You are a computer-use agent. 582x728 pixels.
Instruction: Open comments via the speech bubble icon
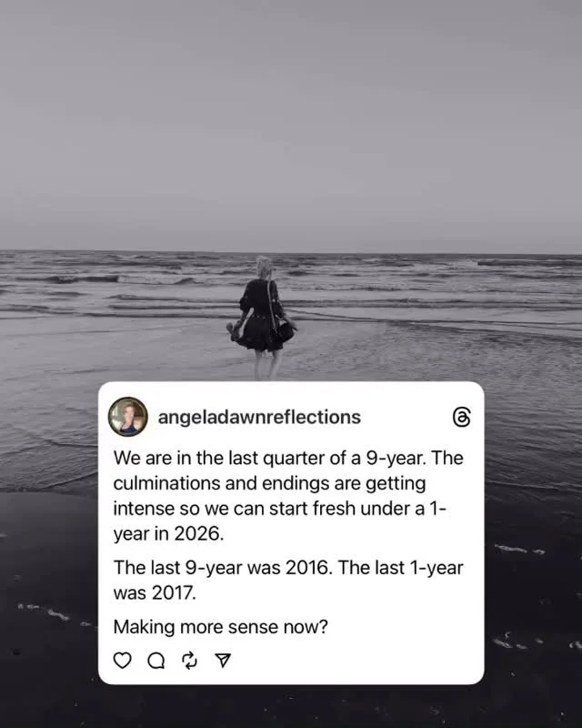(156, 661)
